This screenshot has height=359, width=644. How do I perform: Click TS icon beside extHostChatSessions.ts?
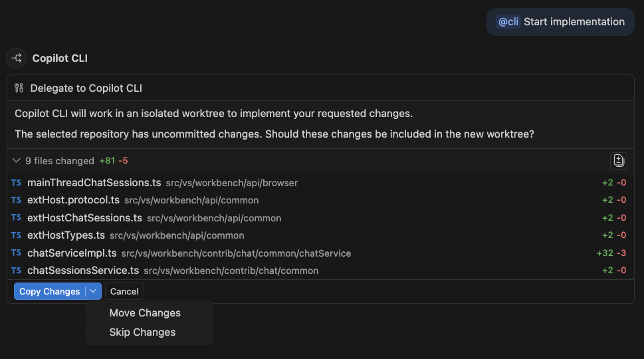[16, 218]
